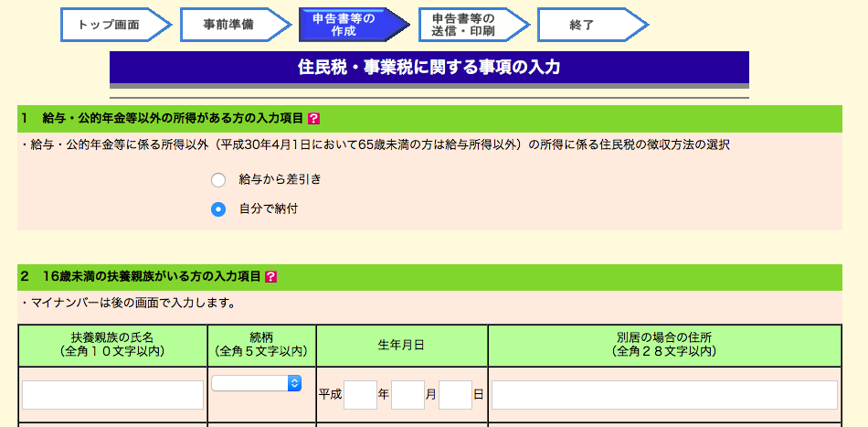Click the 続柄 column header
Screen dimensions: 868x427
pos(262,345)
